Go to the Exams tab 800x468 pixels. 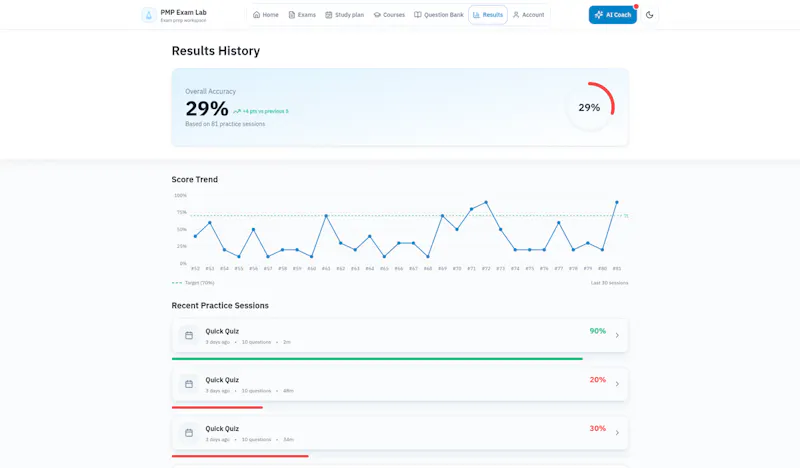point(302,15)
